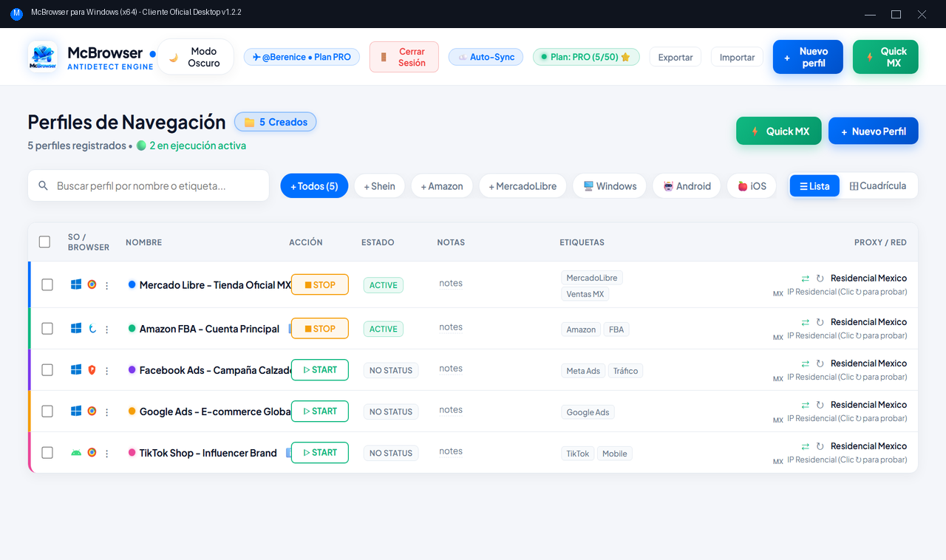
Task: Click the swap proxy arrows in Amazon FBA row
Action: pyautogui.click(x=806, y=322)
